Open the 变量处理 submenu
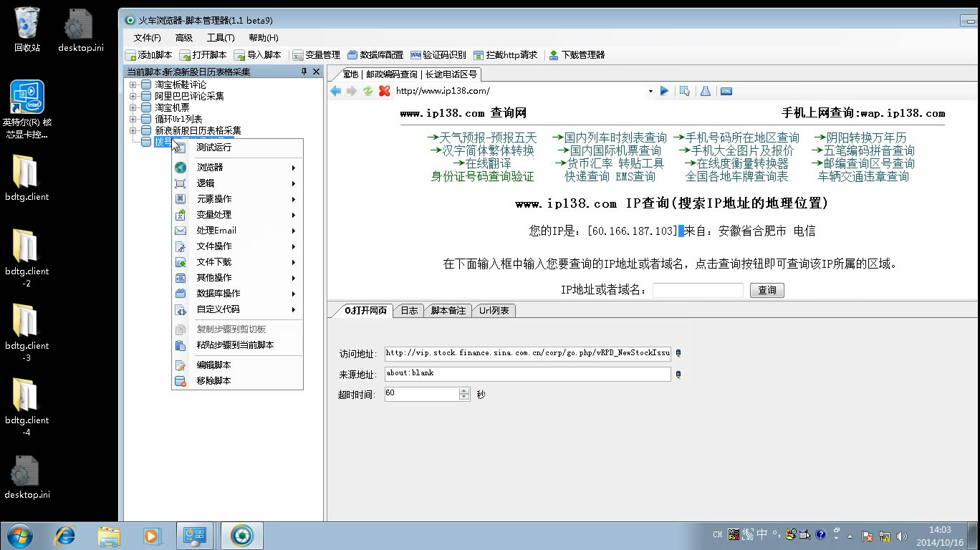The height and width of the screenshot is (550, 980). (237, 215)
